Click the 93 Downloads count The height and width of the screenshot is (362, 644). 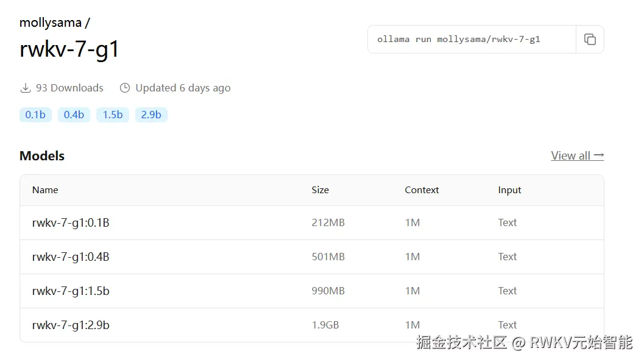coord(69,88)
